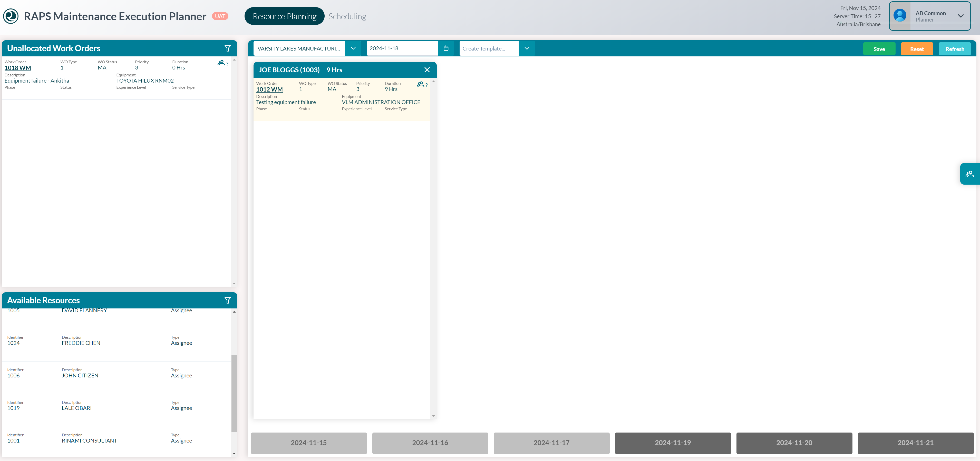Open work order 1018 WM link
This screenshot has width=980, height=461.
(x=17, y=68)
